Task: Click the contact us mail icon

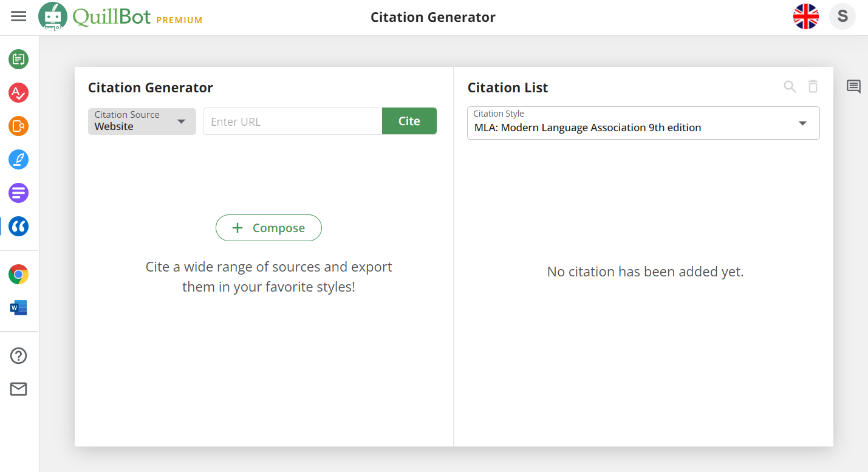Action: pos(18,389)
